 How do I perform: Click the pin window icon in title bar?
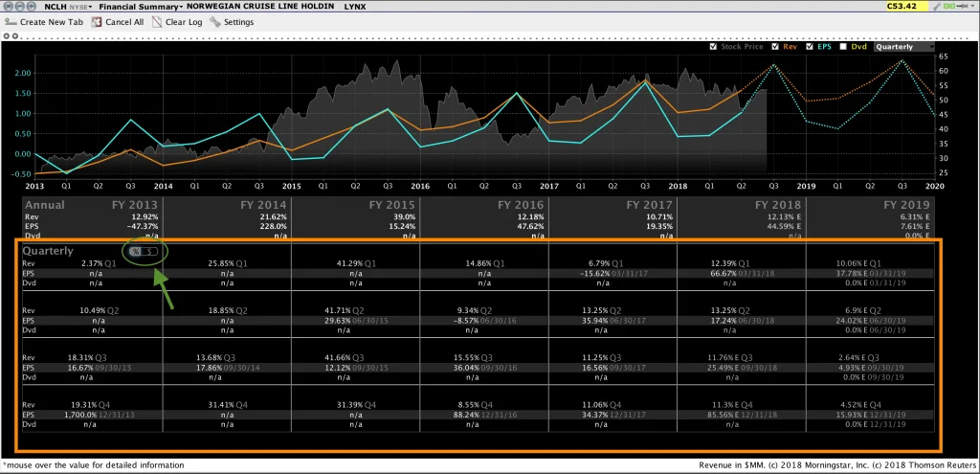963,7
